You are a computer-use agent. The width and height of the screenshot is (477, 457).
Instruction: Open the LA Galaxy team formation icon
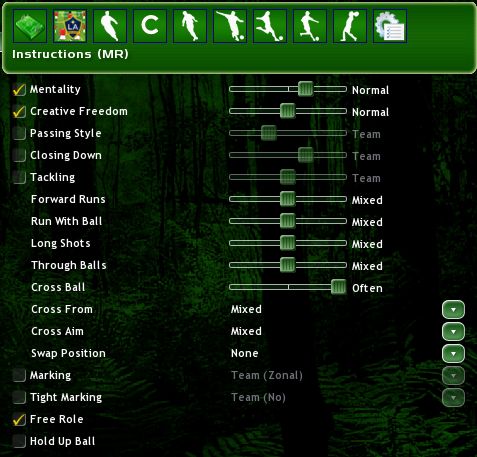click(x=70, y=26)
